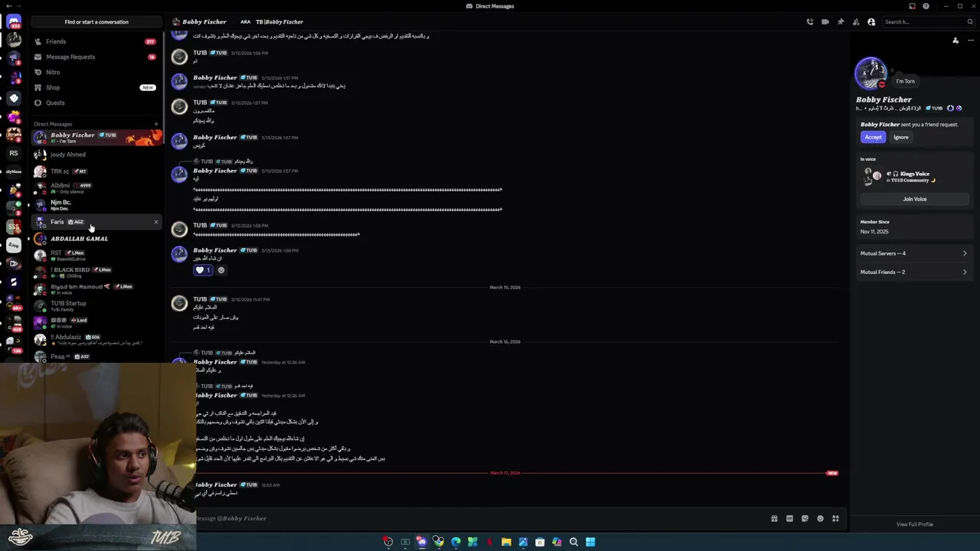Open the TRK conversation
The image size is (980, 551).
point(96,171)
